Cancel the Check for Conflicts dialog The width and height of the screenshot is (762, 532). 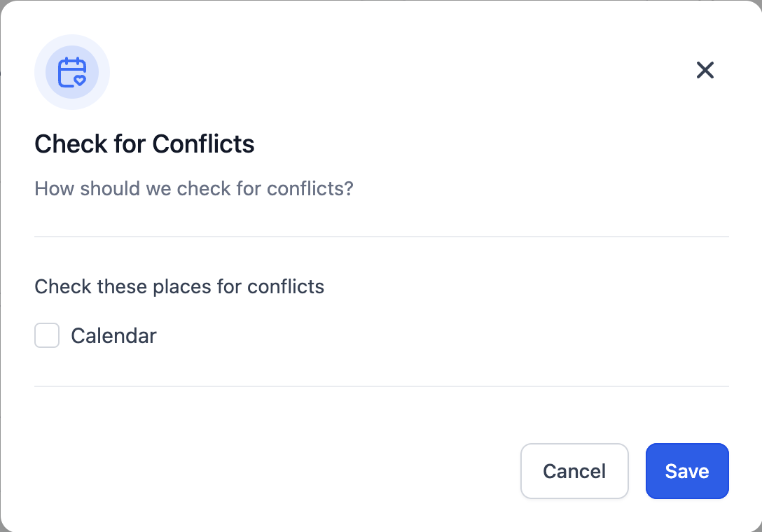(x=574, y=471)
